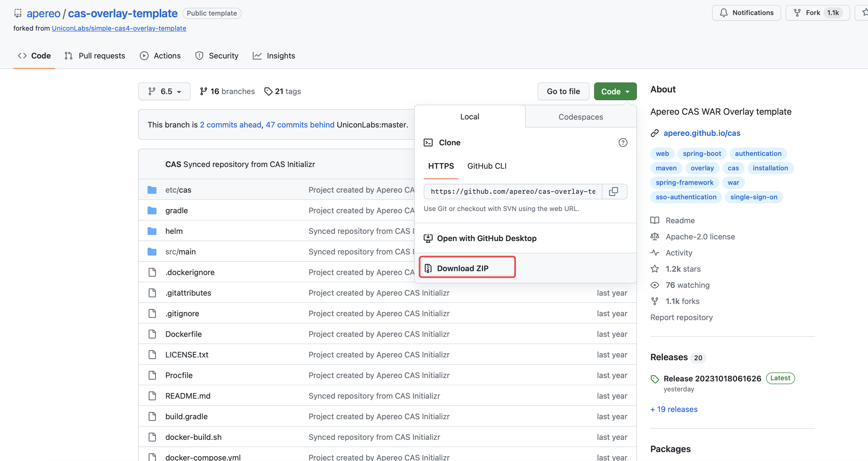Switch to the Codespaces tab
868x461 pixels.
[580, 117]
